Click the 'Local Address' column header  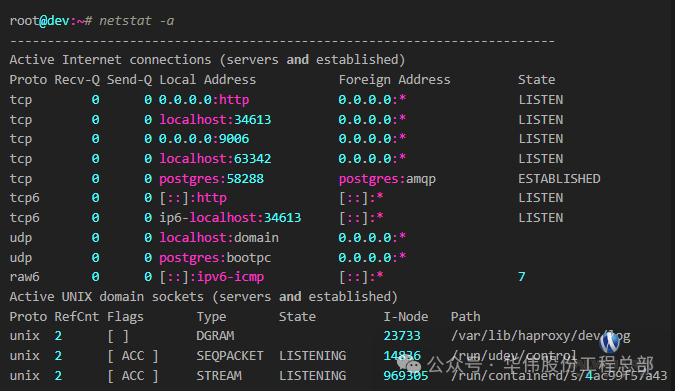click(x=207, y=80)
